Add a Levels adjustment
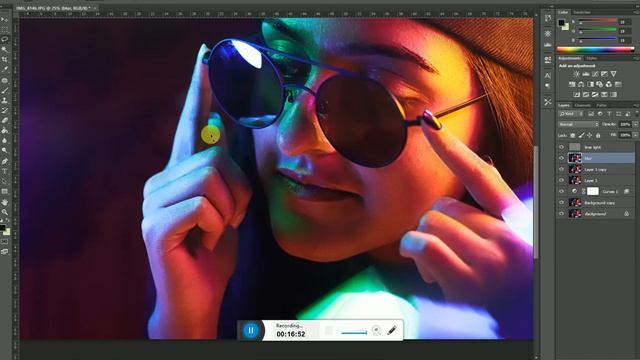The height and width of the screenshot is (360, 640). point(586,74)
